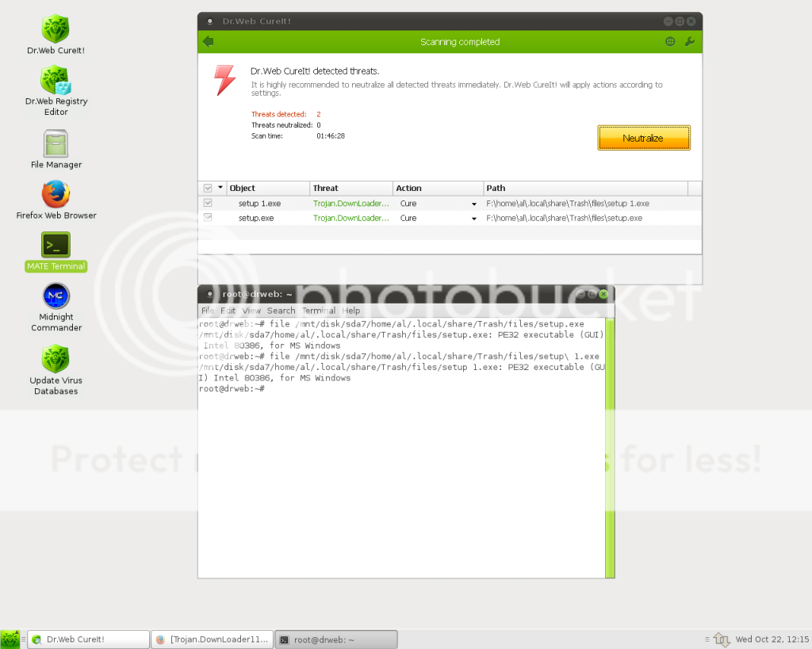Click the terminal prompt on last line
This screenshot has width=812, height=649.
click(232, 388)
